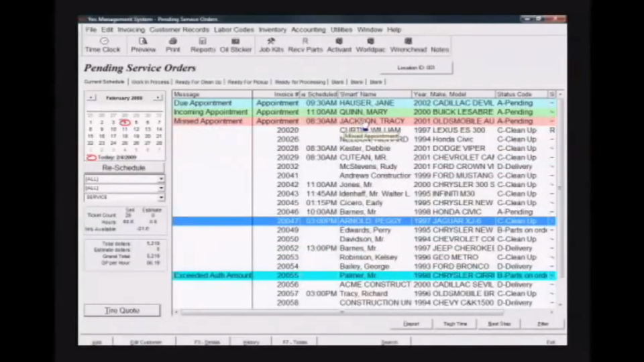Open the File menu
Image resolution: width=644 pixels, height=362 pixels.
coord(91,29)
